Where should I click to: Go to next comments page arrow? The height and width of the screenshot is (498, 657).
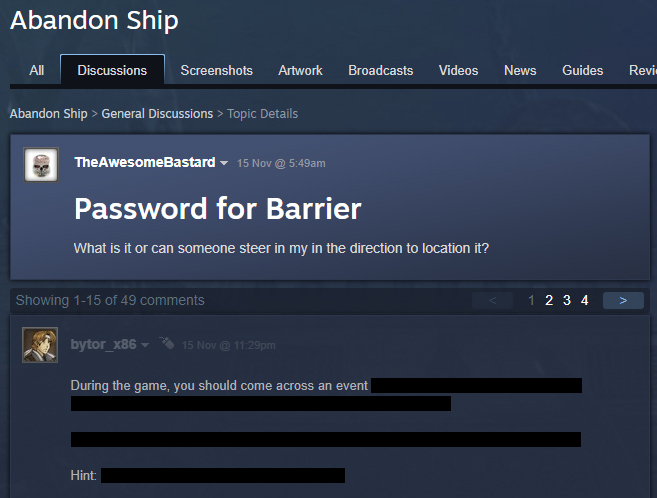[623, 300]
